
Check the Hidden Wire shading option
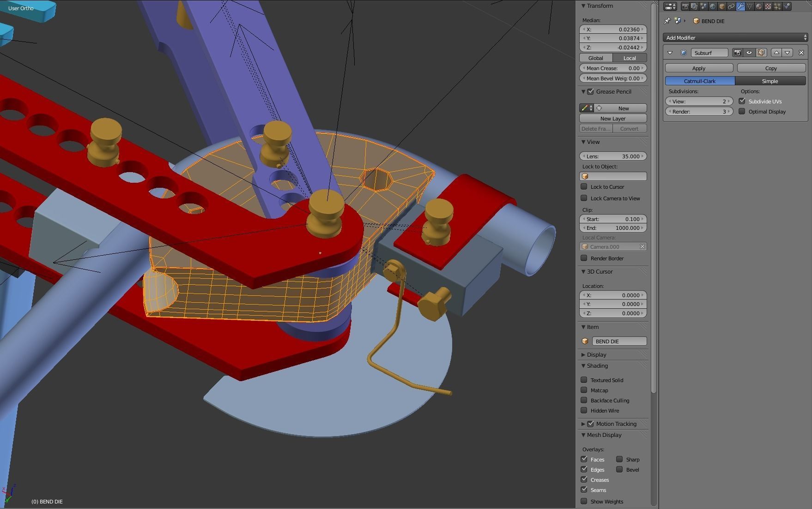584,410
